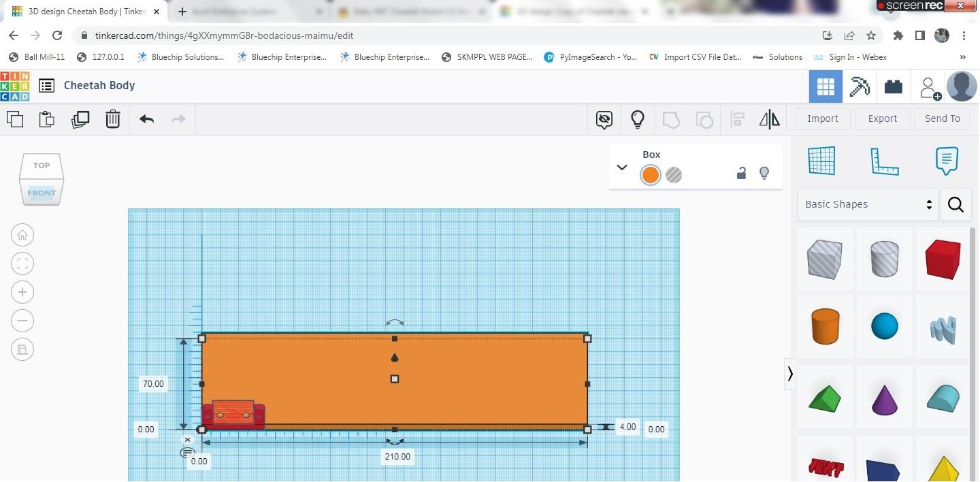Toggle the lock on the Box shape

pos(741,174)
